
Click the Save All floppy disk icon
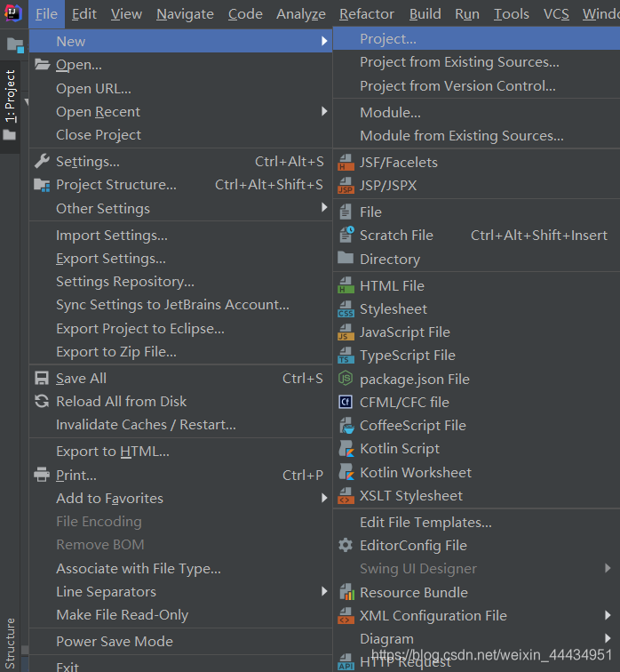(x=42, y=378)
